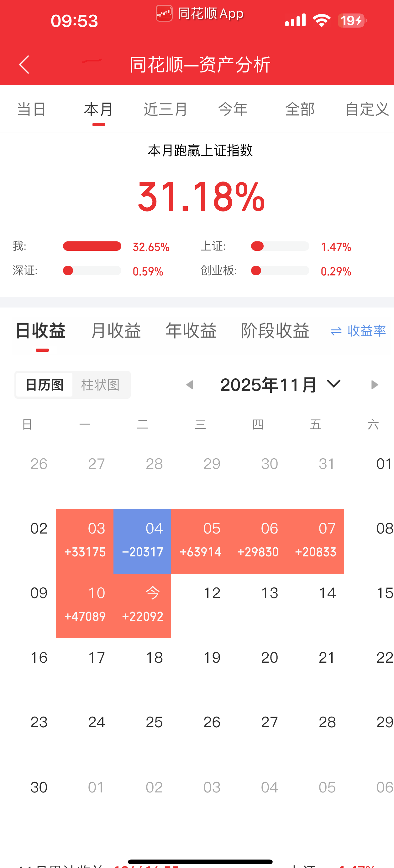Tap previous-month day 31 in calendar
Viewport: 394px width, 868px height.
click(x=327, y=464)
